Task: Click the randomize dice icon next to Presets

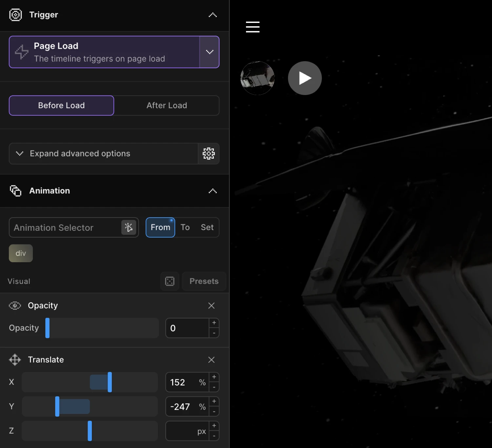Action: click(x=170, y=281)
